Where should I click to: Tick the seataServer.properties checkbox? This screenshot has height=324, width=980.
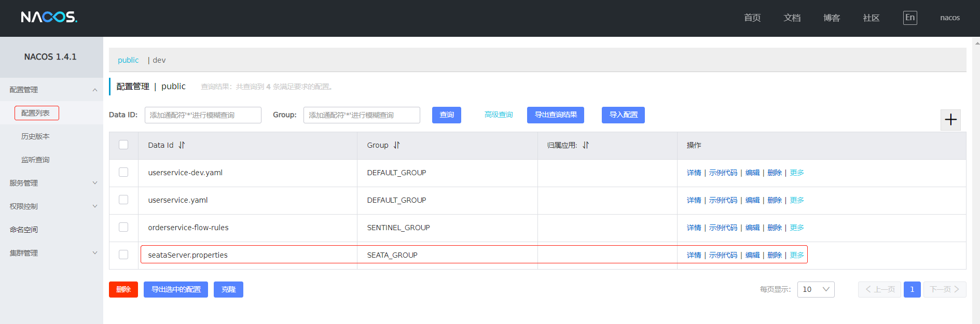[123, 255]
